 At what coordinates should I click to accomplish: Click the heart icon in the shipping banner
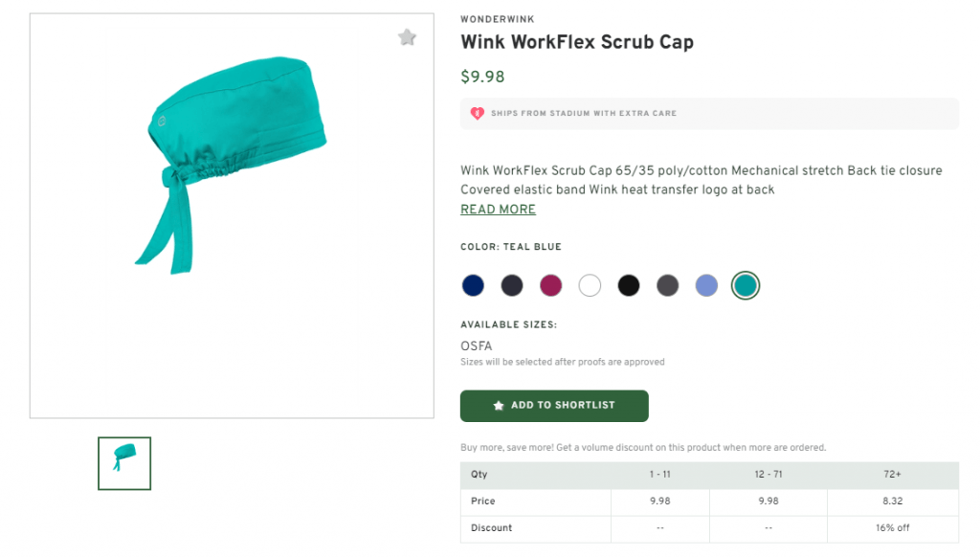click(476, 112)
